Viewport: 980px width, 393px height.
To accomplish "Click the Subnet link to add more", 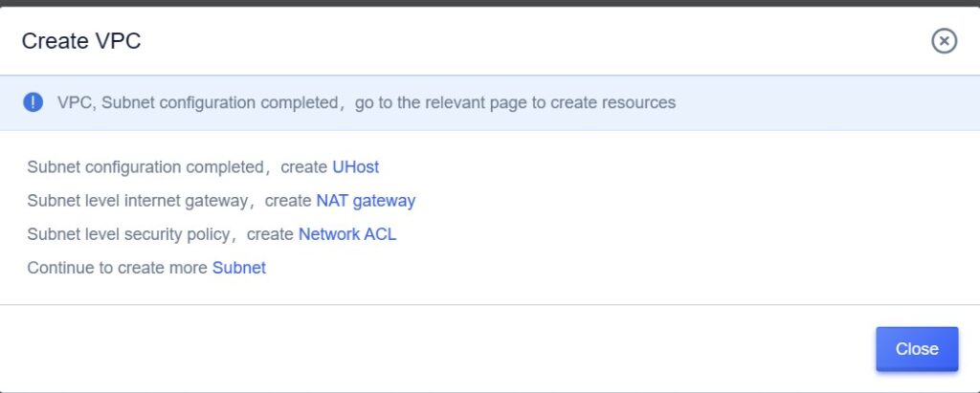I will (239, 268).
